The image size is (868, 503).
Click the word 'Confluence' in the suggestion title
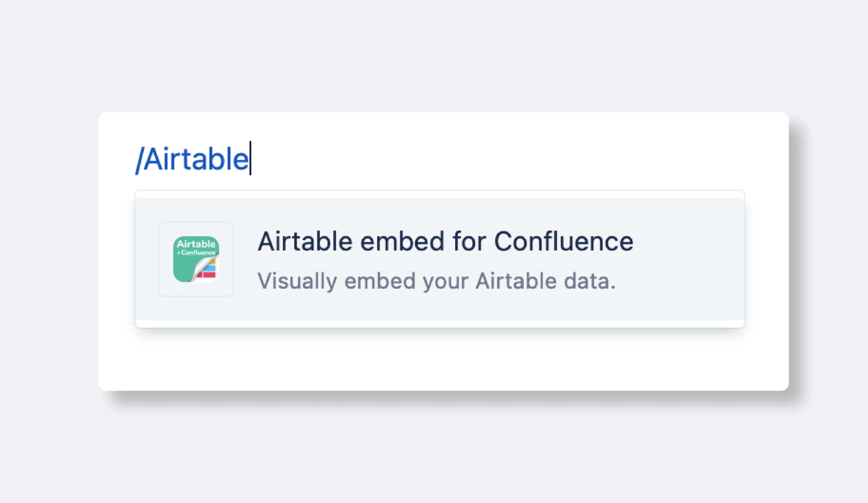pyautogui.click(x=563, y=241)
